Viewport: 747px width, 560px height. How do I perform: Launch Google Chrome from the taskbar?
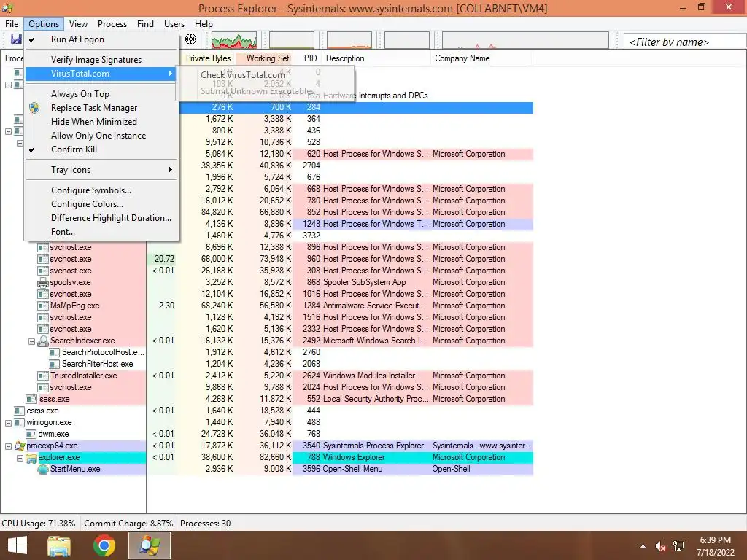click(104, 545)
